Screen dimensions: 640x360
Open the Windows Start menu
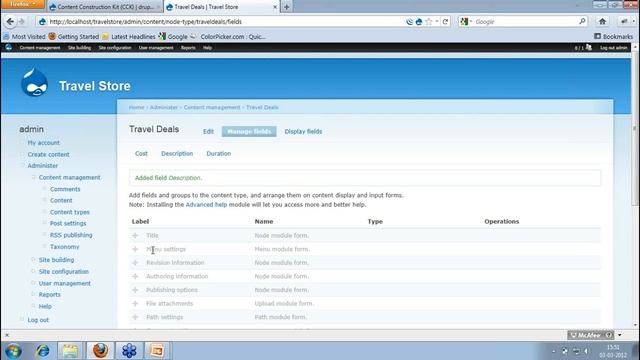(x=13, y=351)
